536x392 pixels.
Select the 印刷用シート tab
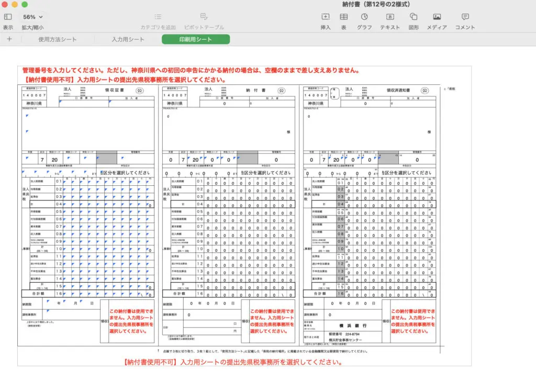click(x=196, y=39)
